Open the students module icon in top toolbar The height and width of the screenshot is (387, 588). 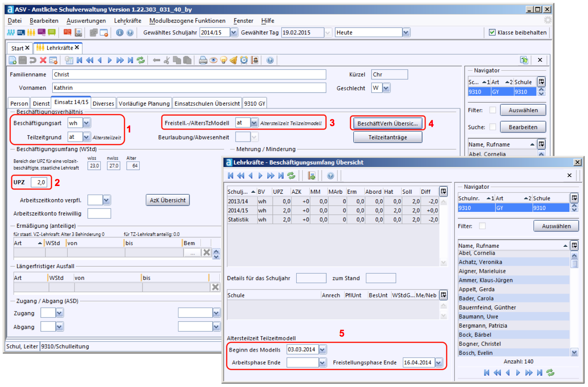pyautogui.click(x=11, y=33)
